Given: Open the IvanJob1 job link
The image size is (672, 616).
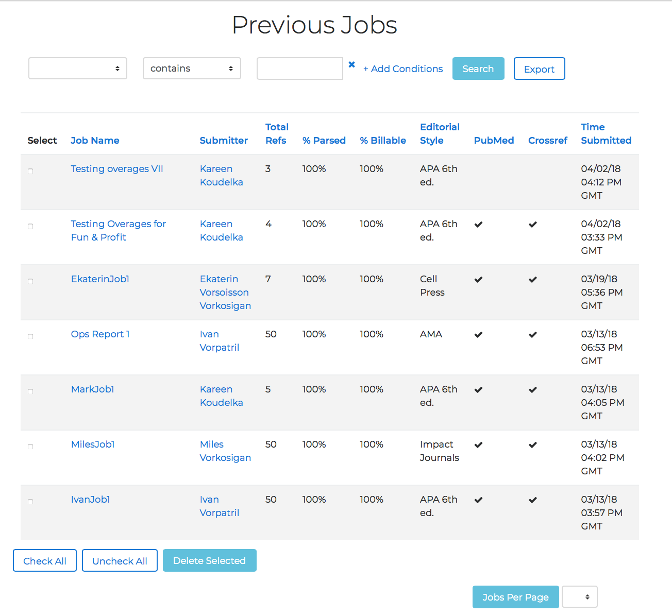Looking at the screenshot, I should click(x=90, y=500).
